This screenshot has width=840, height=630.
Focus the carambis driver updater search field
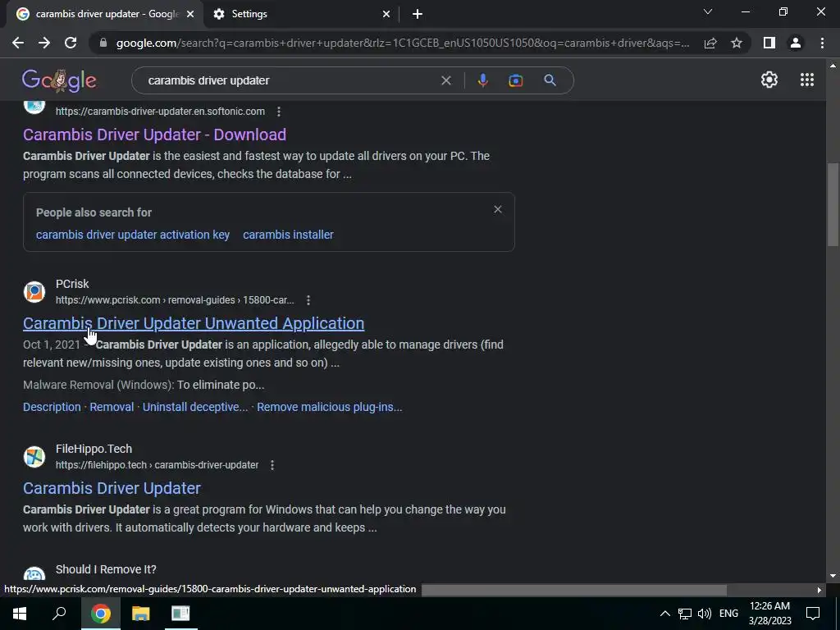(x=290, y=80)
